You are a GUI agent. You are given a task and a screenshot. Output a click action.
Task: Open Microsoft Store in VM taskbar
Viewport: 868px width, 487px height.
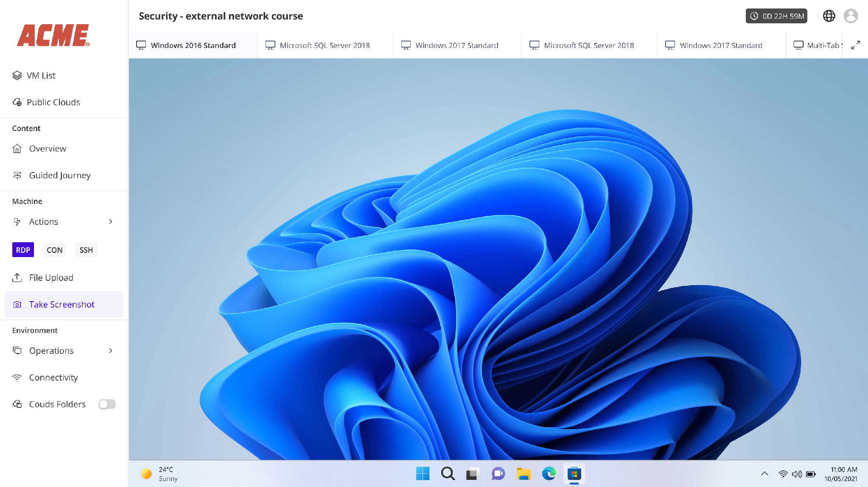[x=574, y=473]
